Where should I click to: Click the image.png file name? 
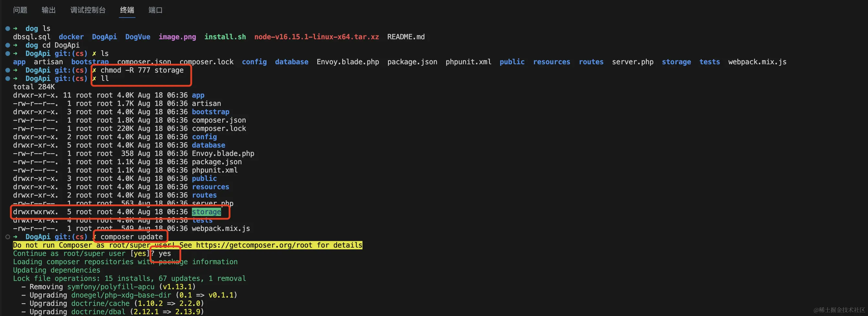(x=177, y=37)
